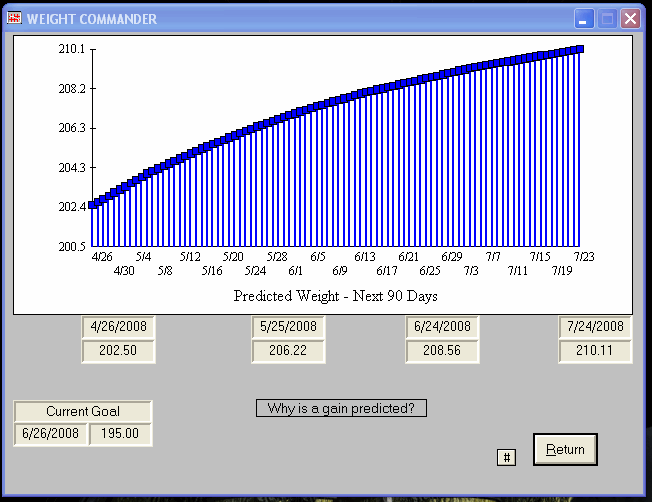Click the 208.56 predicted weight field
Image resolution: width=652 pixels, height=502 pixels.
(x=442, y=351)
